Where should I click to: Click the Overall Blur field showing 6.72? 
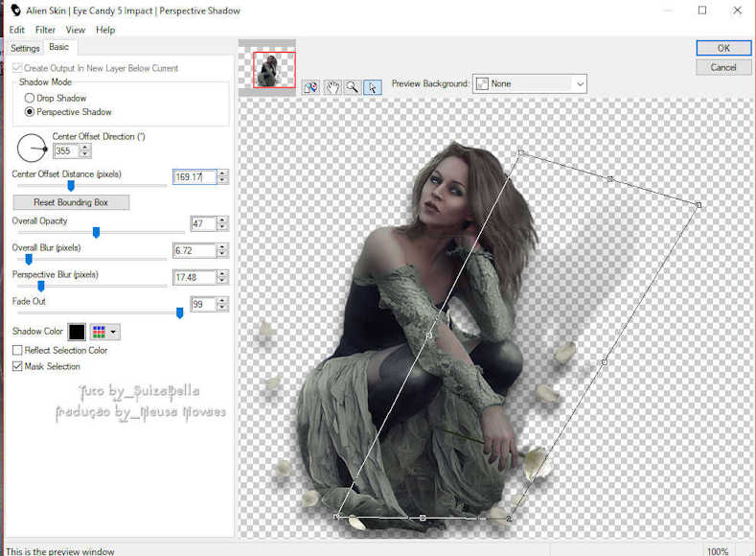(195, 250)
